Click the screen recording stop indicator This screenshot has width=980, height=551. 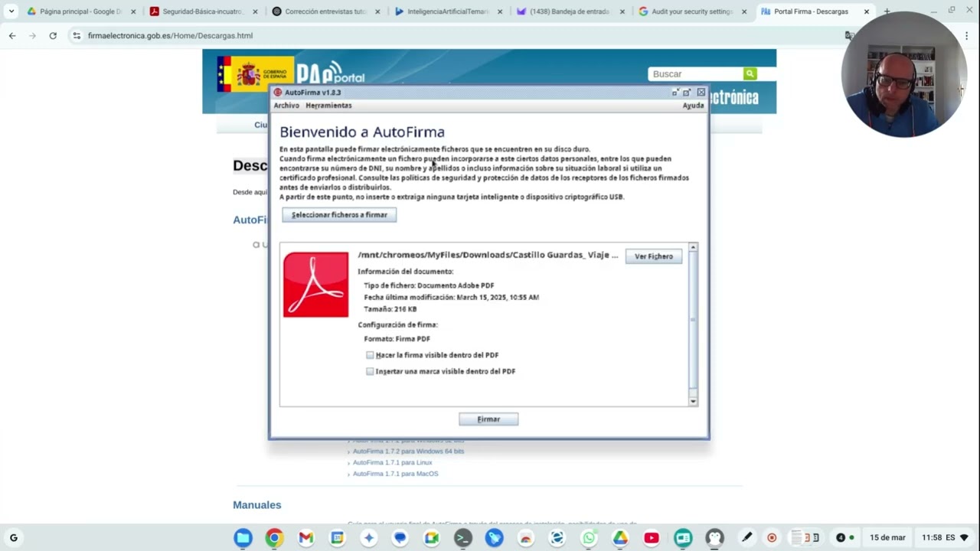pos(772,537)
